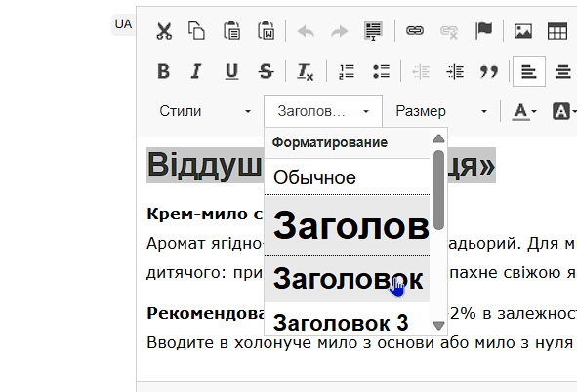Click the Unlink icon
This screenshot has height=392, width=577.
tap(449, 31)
